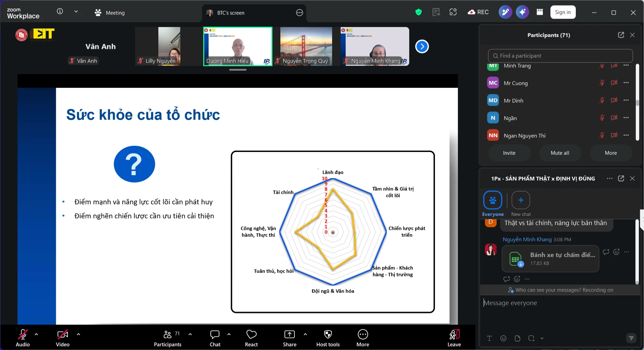
Task: Open screenshot capture in chat composer
Action: pyautogui.click(x=532, y=338)
